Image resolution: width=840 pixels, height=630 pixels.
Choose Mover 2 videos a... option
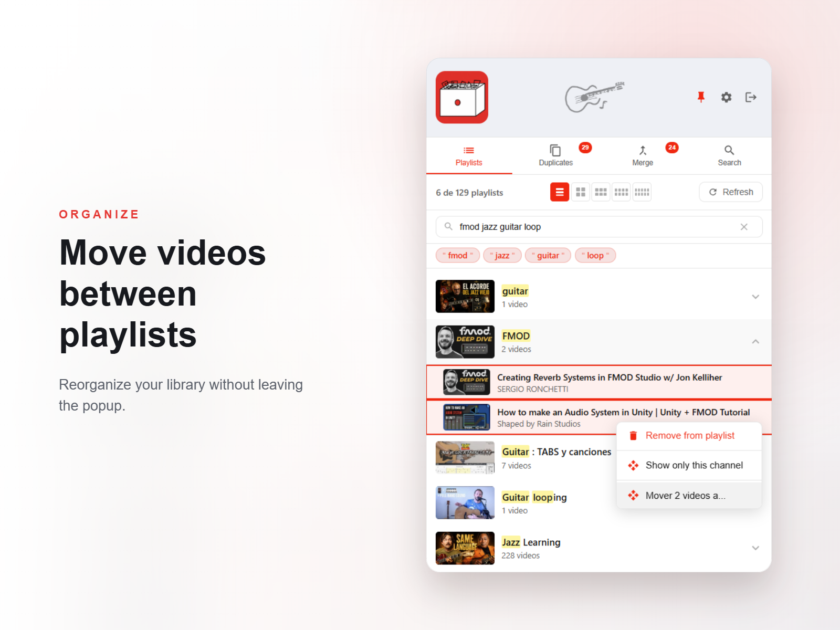[689, 496]
